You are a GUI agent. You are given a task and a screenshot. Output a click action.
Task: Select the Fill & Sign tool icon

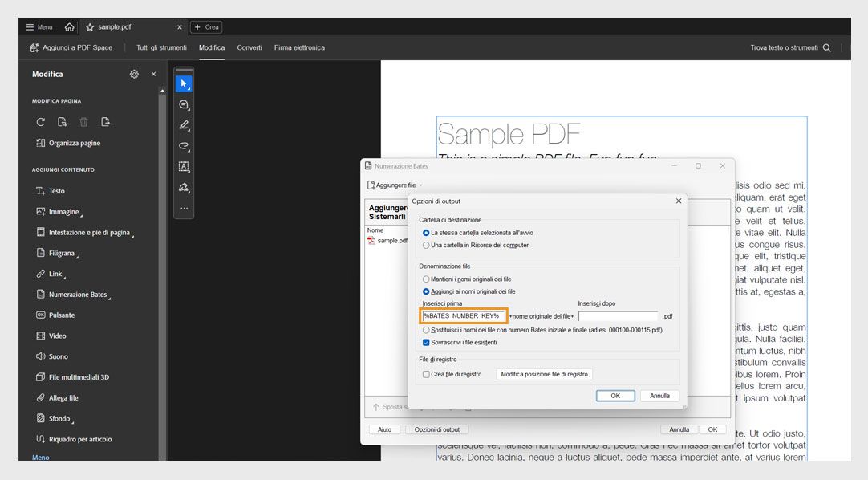click(x=184, y=187)
